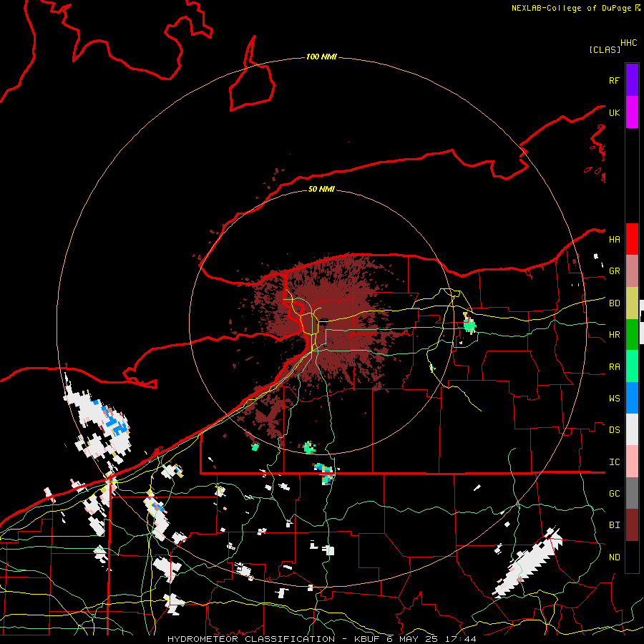The height and width of the screenshot is (644, 644).
Task: Click the purple RF legend color swatch
Action: 632,80
